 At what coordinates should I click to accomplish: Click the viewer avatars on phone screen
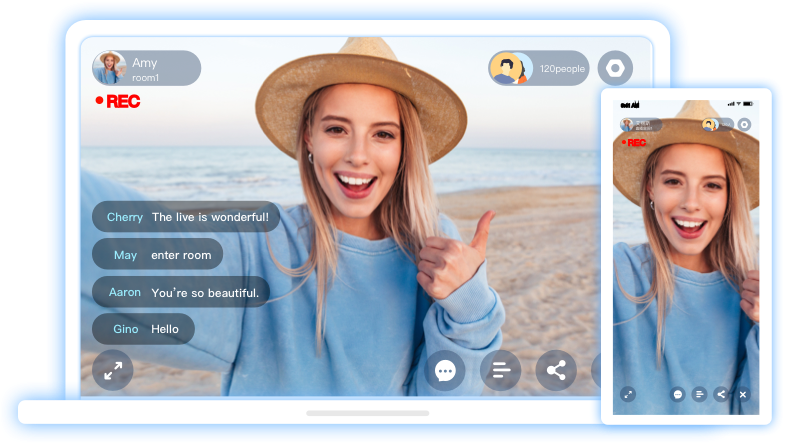(x=711, y=125)
